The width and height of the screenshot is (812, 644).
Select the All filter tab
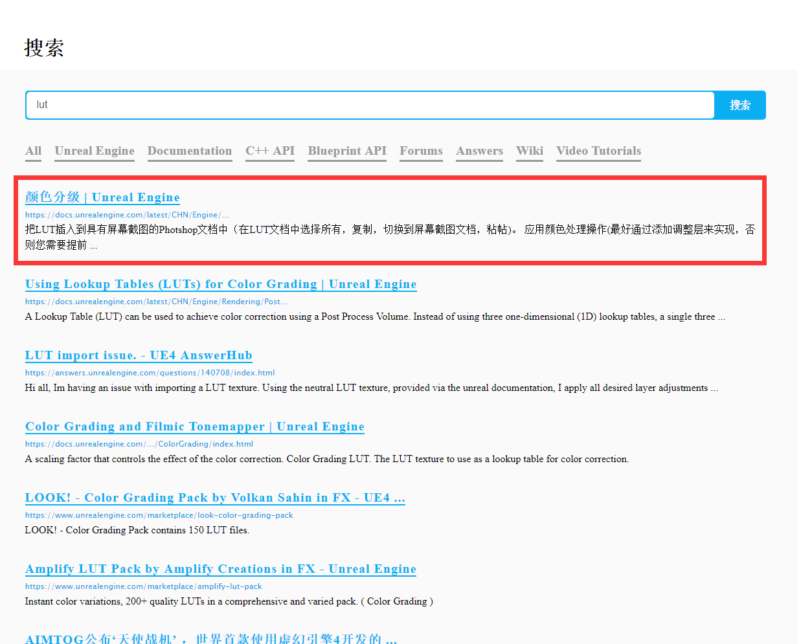pos(34,151)
